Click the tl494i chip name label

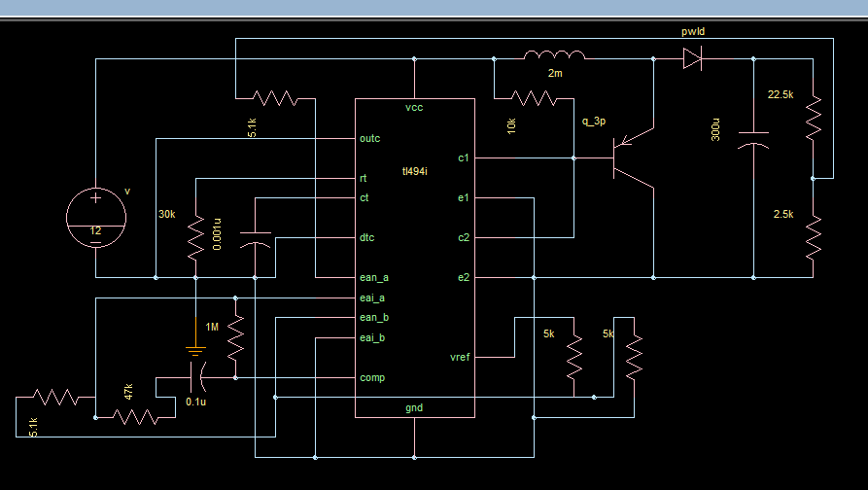point(415,171)
